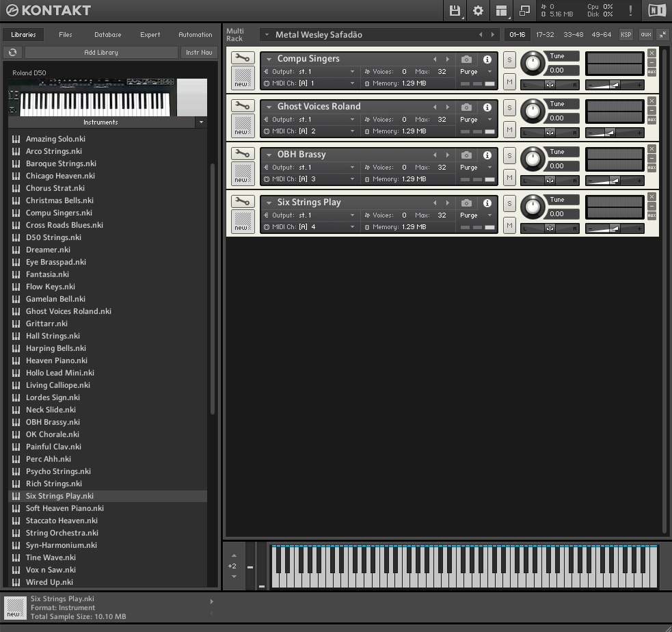672x632 pixels.
Task: Switch to the Expert tab
Action: coord(150,35)
